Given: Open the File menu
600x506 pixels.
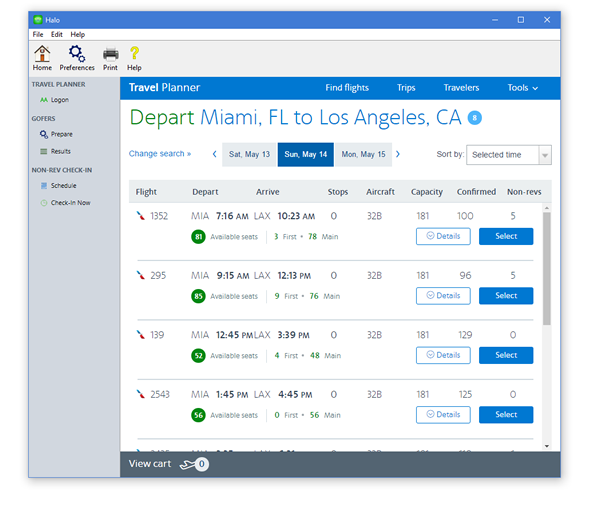Looking at the screenshot, I should 38,34.
